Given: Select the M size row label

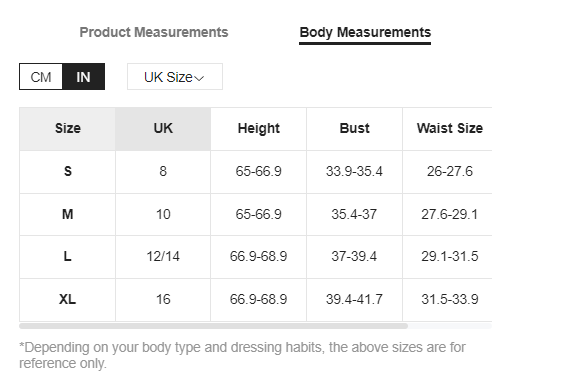Looking at the screenshot, I should (x=67, y=214).
